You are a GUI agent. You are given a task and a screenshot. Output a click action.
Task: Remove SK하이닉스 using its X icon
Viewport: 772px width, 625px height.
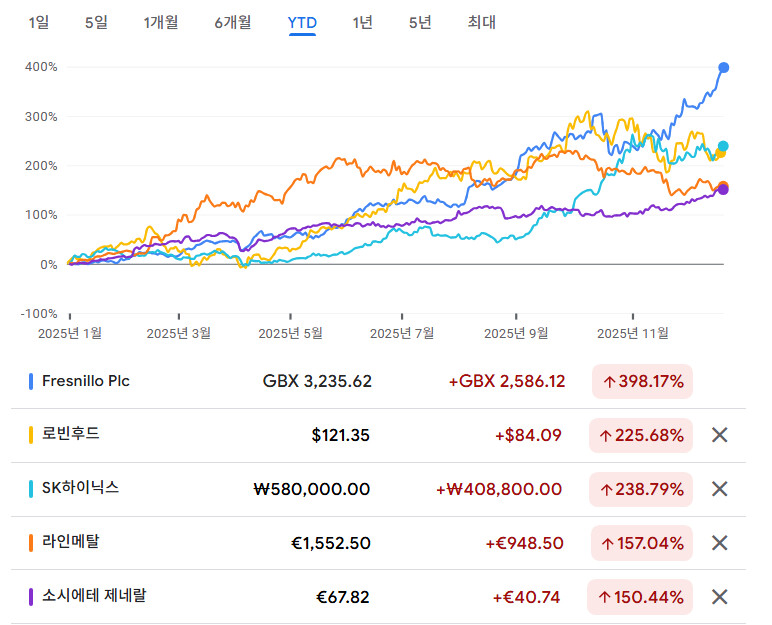(x=718, y=489)
